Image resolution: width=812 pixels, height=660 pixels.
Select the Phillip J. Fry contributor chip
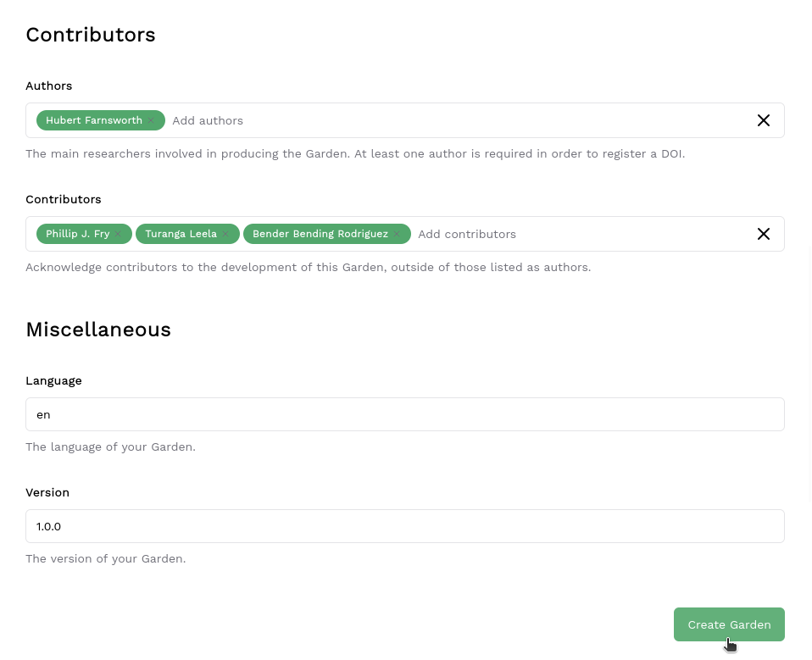tap(78, 234)
